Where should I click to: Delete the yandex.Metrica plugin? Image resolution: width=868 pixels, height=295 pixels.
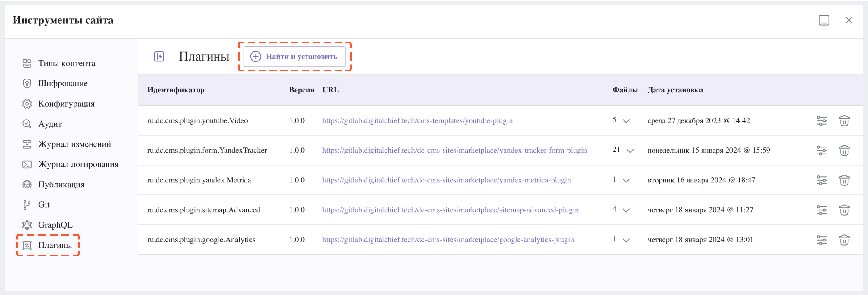(844, 180)
